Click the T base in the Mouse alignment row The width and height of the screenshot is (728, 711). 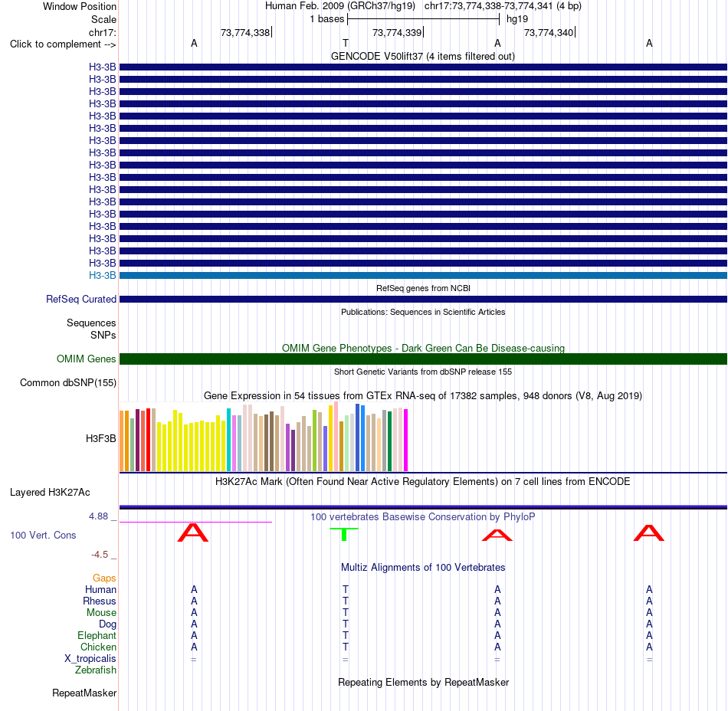pos(346,613)
